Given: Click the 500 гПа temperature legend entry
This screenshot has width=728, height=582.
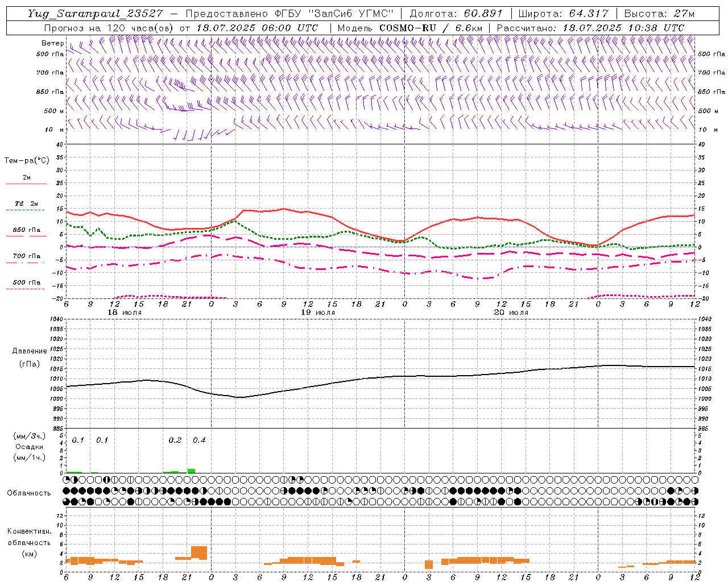Looking at the screenshot, I should coord(26,282).
